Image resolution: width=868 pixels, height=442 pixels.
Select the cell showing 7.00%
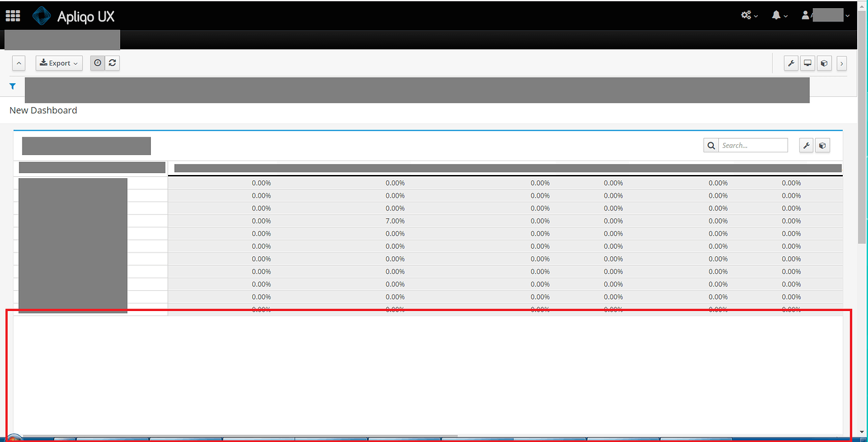(x=395, y=220)
